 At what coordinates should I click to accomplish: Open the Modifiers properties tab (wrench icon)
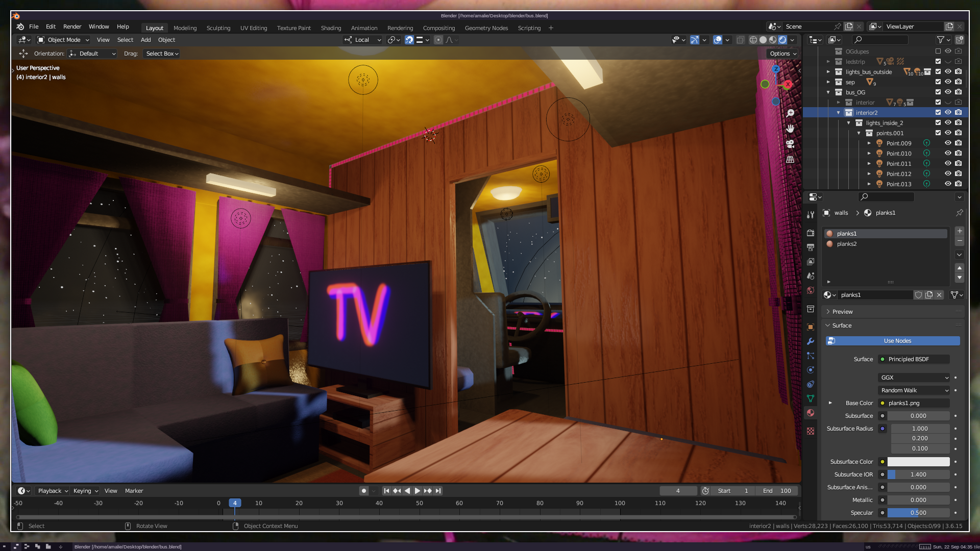coord(811,341)
